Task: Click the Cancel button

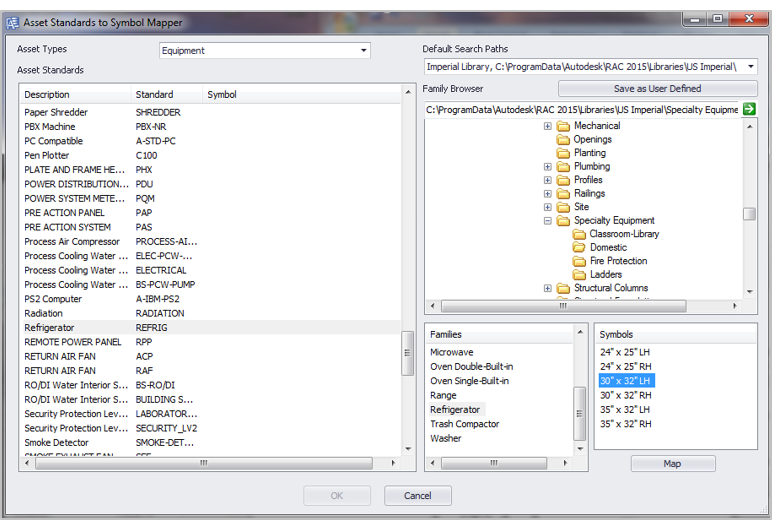Action: tap(417, 496)
